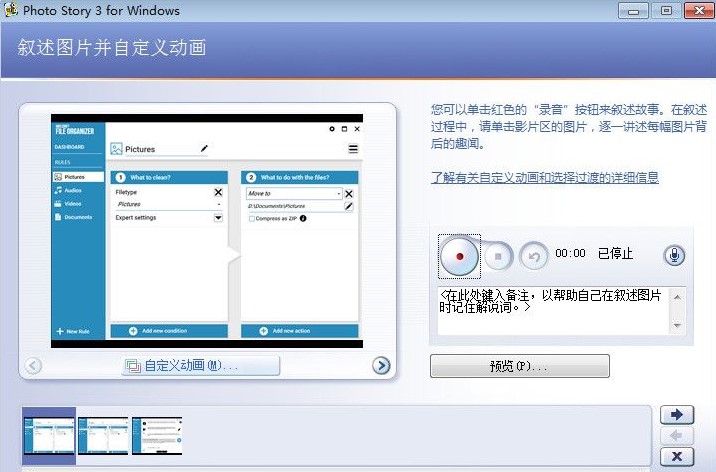Click hamburger menu icon in preview

tap(353, 149)
